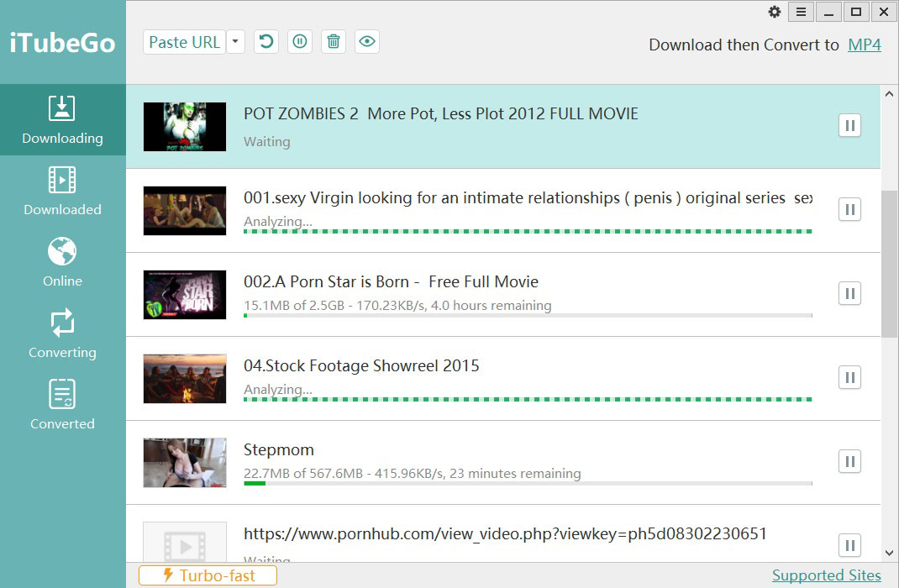Image resolution: width=899 pixels, height=588 pixels.
Task: Pause the Stepmom download
Action: coord(849,461)
